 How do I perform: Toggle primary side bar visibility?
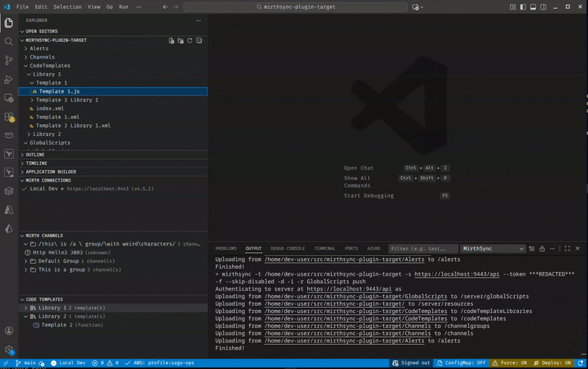click(x=523, y=7)
